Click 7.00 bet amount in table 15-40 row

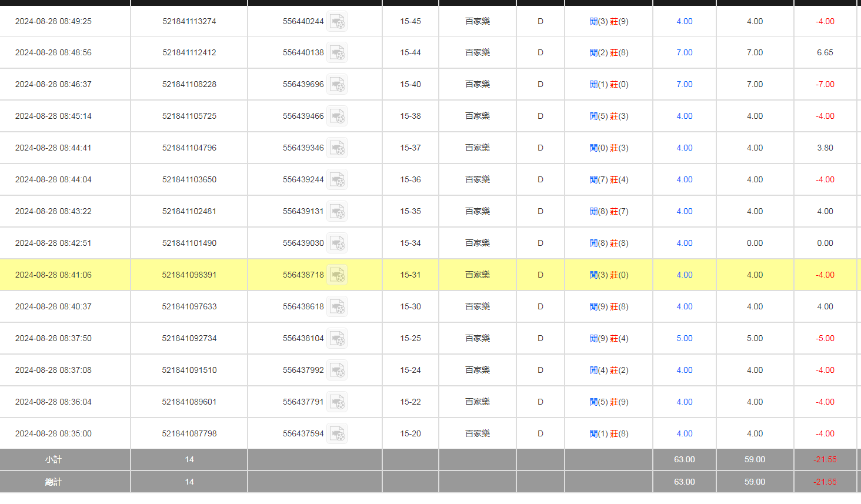pyautogui.click(x=684, y=84)
